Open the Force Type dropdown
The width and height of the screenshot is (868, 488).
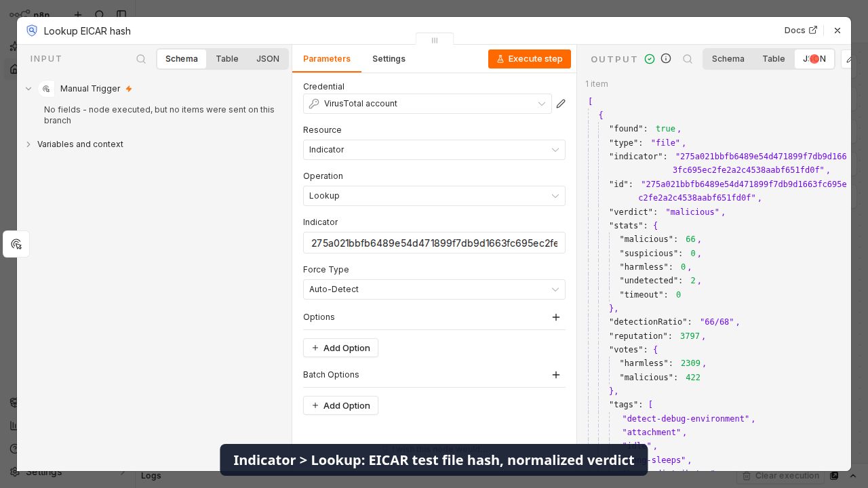point(434,289)
